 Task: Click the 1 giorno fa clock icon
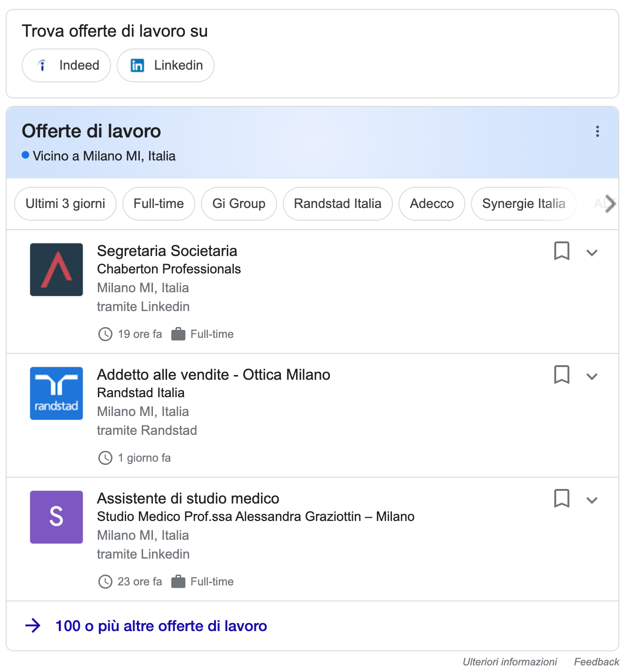(105, 458)
